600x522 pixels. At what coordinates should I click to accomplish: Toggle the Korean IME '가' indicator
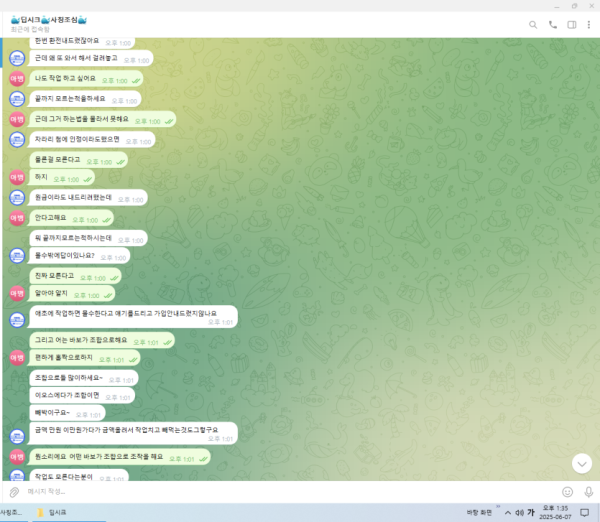pos(531,512)
